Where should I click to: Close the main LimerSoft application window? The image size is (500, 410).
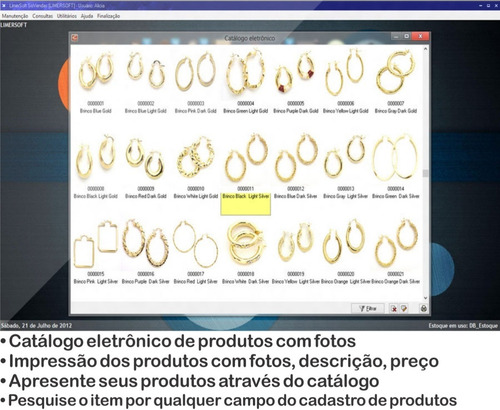tap(495, 5)
